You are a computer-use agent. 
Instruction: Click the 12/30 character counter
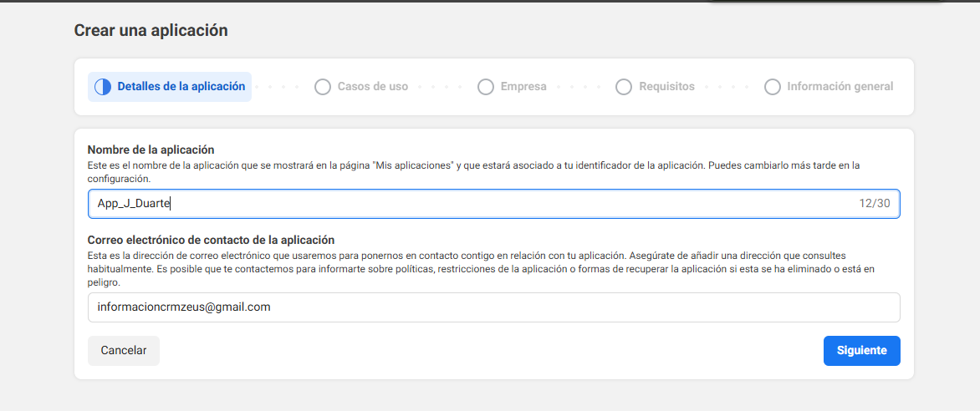(x=874, y=204)
